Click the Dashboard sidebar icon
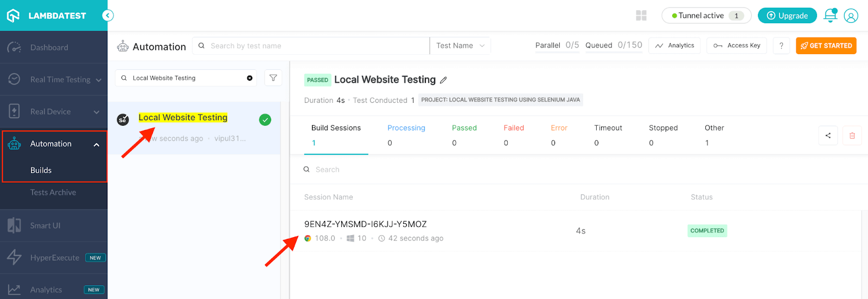 (x=14, y=47)
